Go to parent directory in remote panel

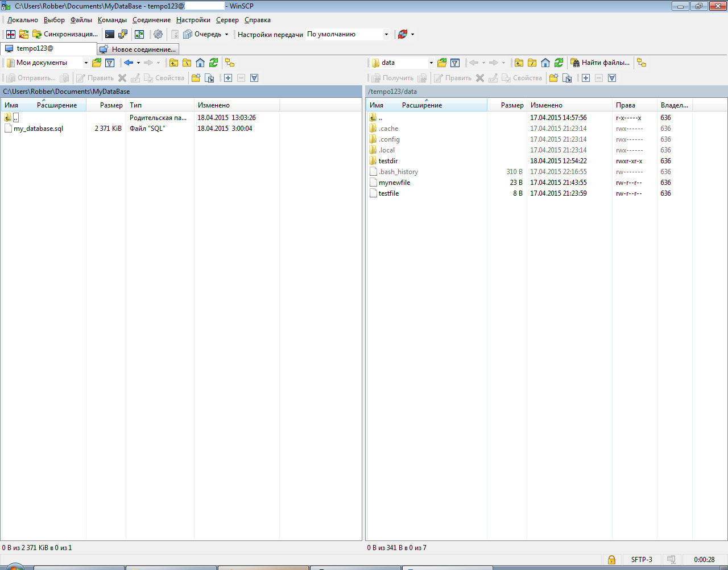[x=519, y=63]
